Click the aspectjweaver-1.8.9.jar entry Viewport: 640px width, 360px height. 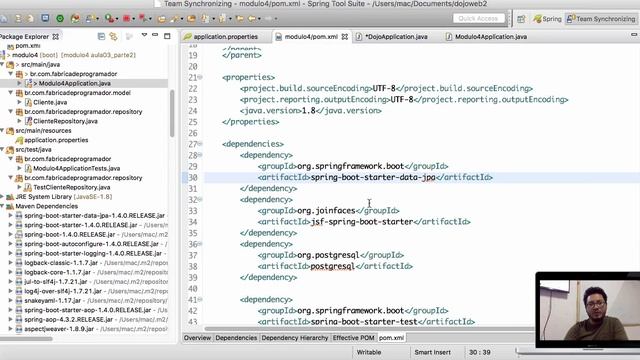(59, 329)
